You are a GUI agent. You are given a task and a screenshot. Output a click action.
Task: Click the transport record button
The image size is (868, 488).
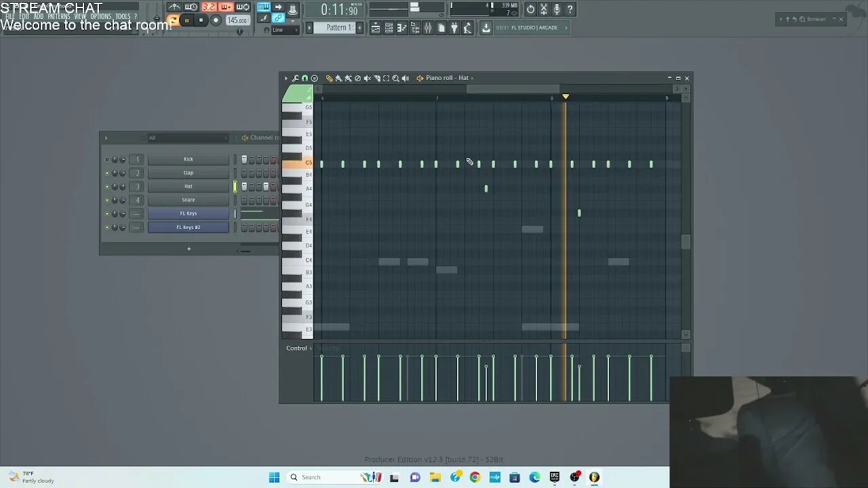pos(216,20)
